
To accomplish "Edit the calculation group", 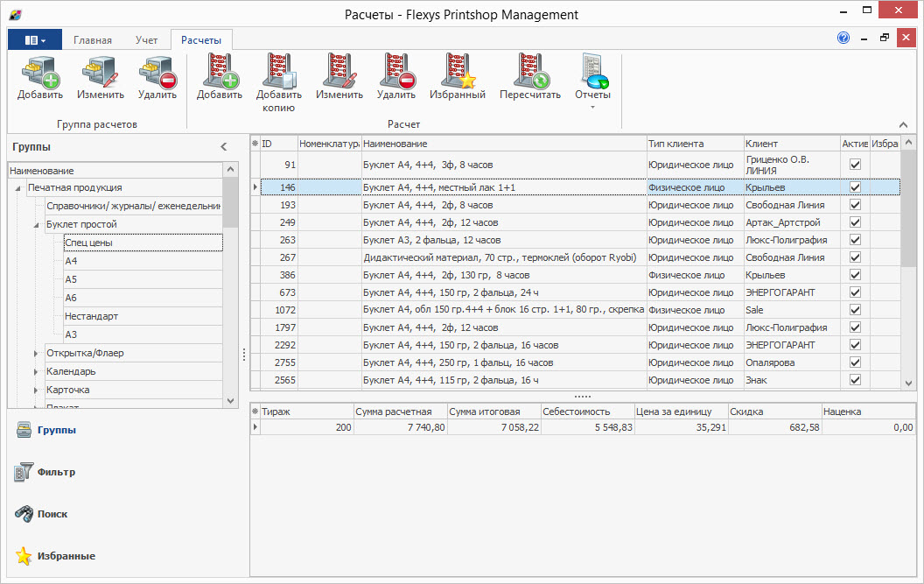I will [x=100, y=79].
